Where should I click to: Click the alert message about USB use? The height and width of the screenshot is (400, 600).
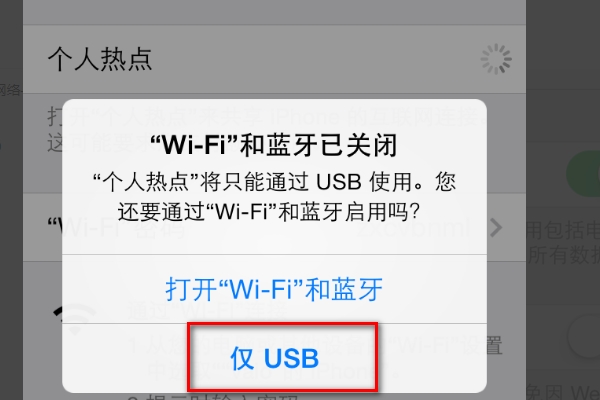pos(274,196)
